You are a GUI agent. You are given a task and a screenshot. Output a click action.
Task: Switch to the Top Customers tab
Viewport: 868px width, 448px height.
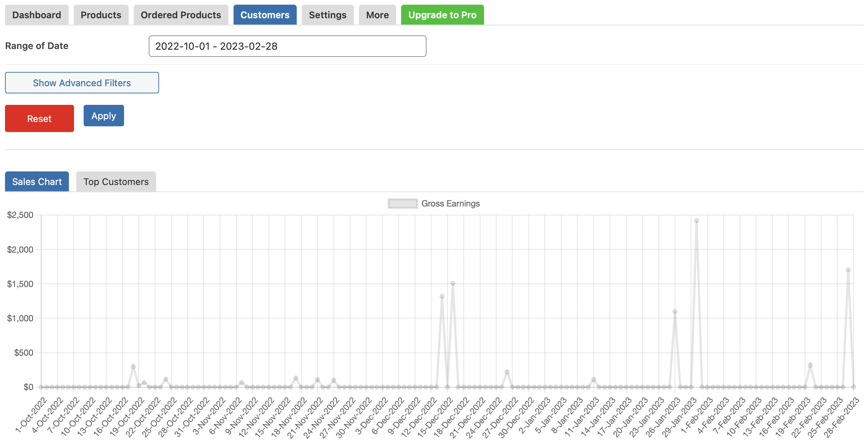pos(116,181)
